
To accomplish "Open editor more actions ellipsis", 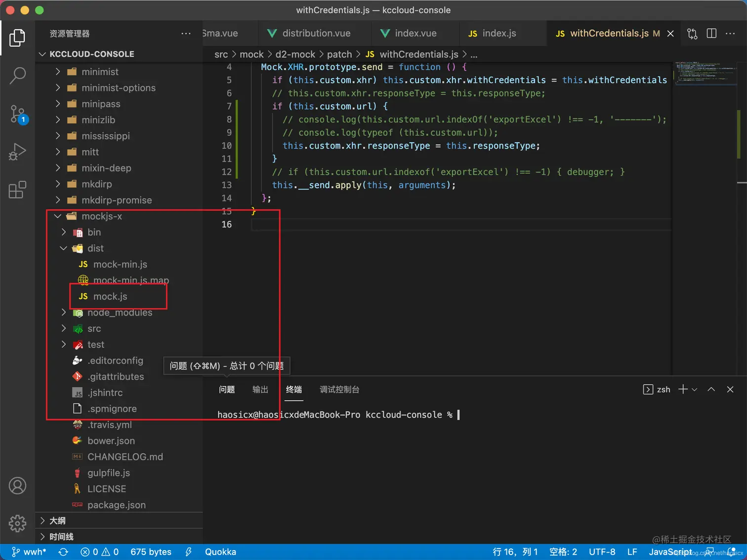I will coord(730,34).
